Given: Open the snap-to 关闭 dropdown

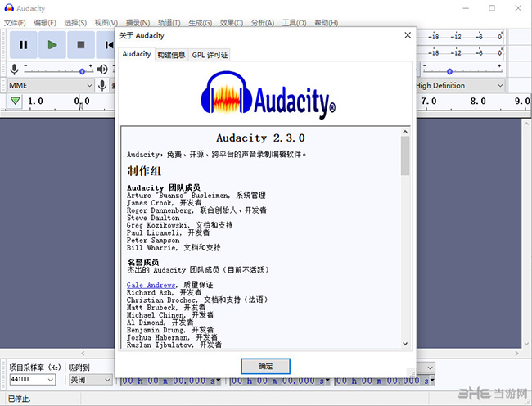Looking at the screenshot, I should [x=90, y=380].
